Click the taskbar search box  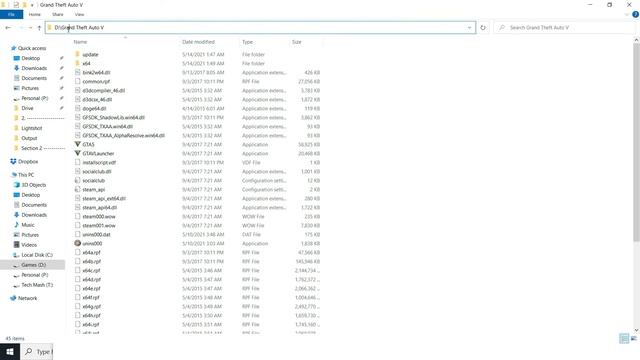(x=37, y=351)
